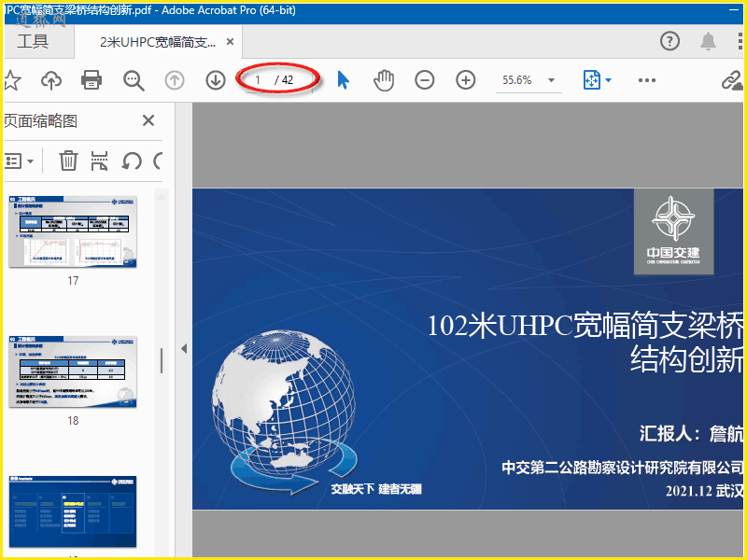Viewport: 747px width, 560px height.
Task: Expand the page fit options arrow
Action: 609,80
